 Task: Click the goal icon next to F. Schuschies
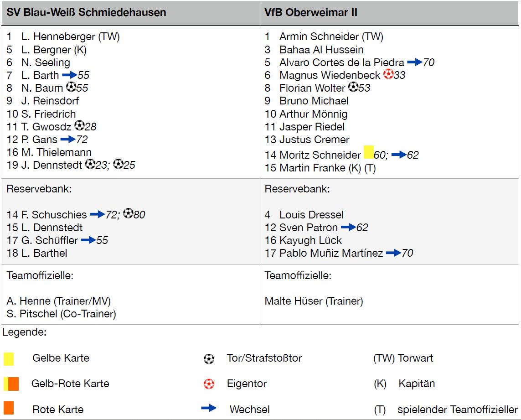pos(128,213)
